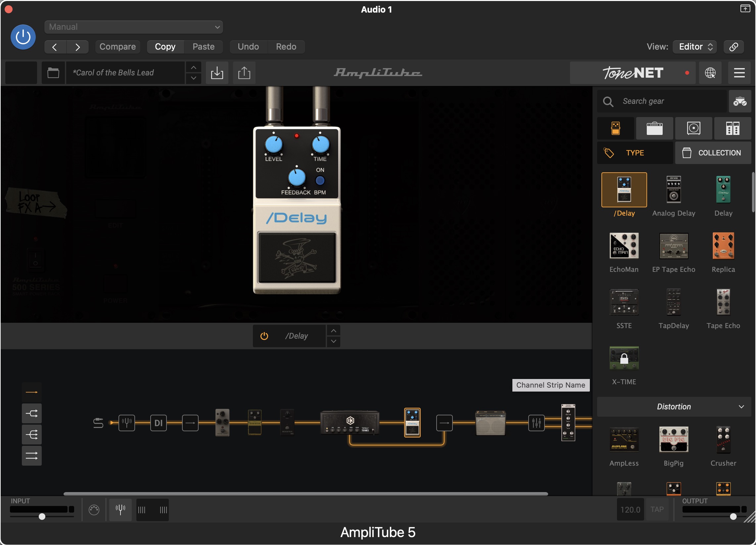Select the Analog Delay pedal
This screenshot has width=756, height=545.
[x=674, y=190]
